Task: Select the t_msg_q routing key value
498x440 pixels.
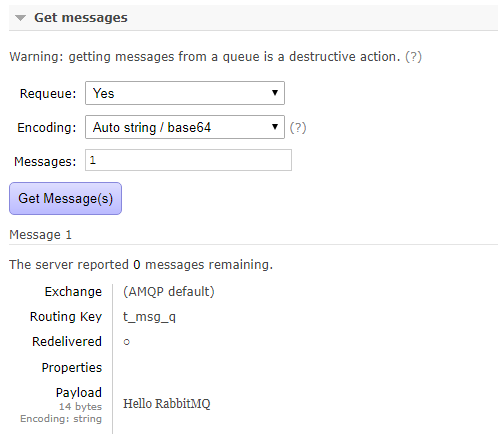Action: pyautogui.click(x=149, y=317)
